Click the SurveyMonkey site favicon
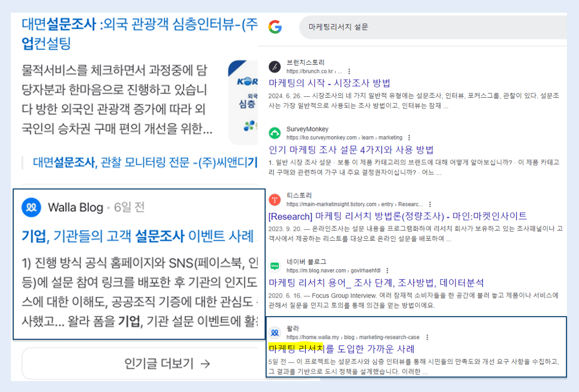Viewport: 579px width, 392px height. [x=275, y=133]
